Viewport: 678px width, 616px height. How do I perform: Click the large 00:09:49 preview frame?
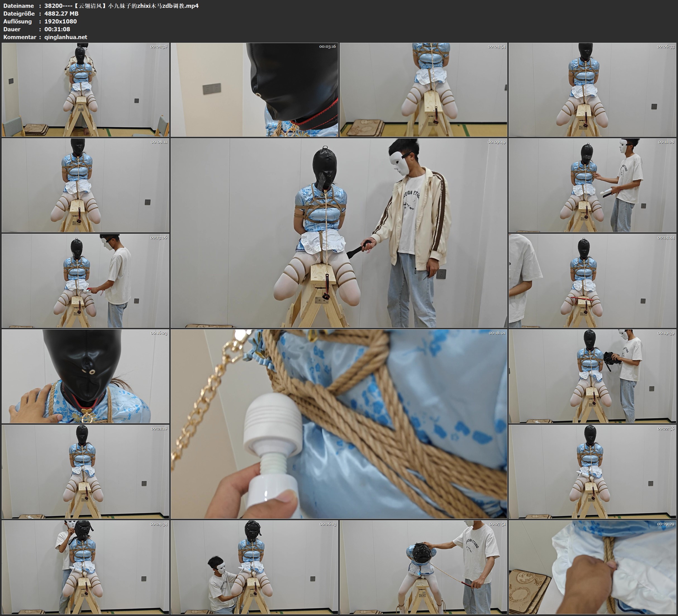coord(339,233)
